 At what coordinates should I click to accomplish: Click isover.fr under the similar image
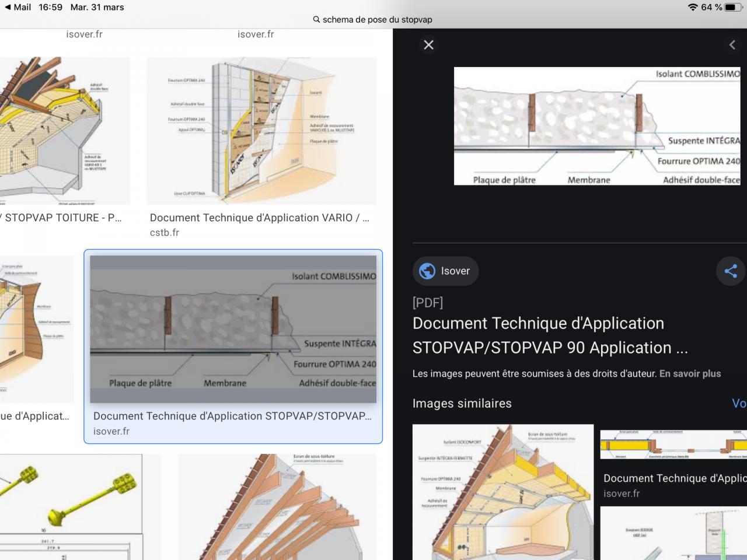(622, 494)
